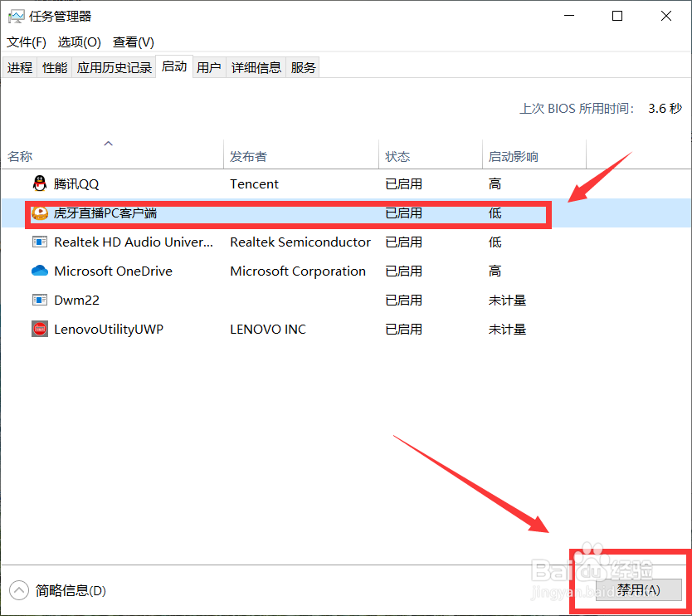Click the 高 impact value for 腾讯QQ
The image size is (692, 616).
(x=495, y=183)
